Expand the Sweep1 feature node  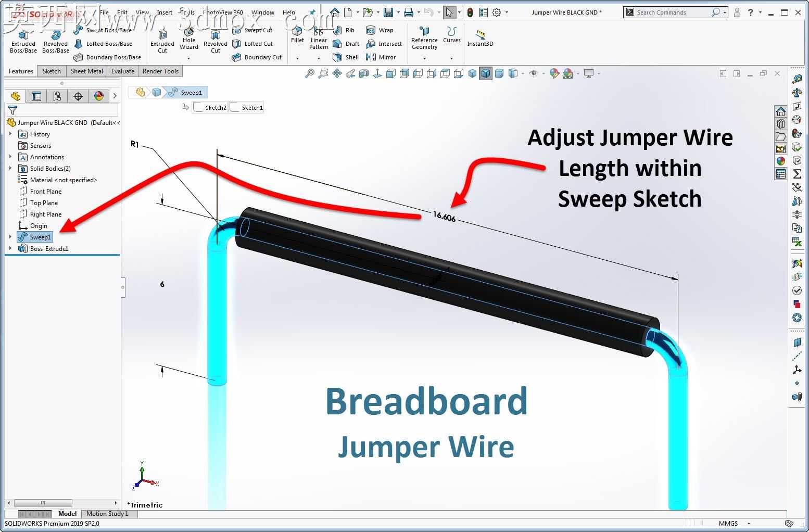coord(10,237)
